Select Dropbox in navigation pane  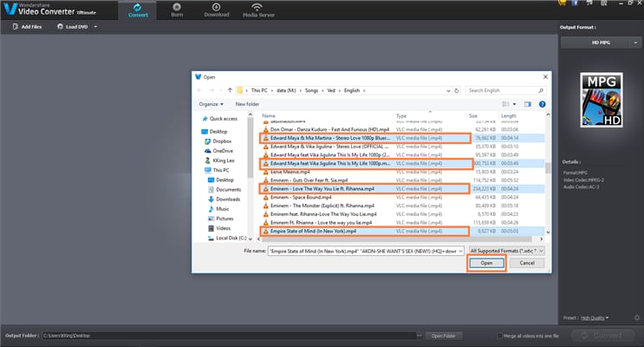218,141
